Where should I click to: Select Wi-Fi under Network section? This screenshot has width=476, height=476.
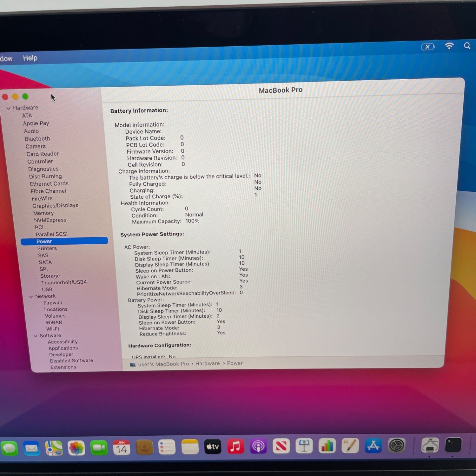pyautogui.click(x=53, y=329)
